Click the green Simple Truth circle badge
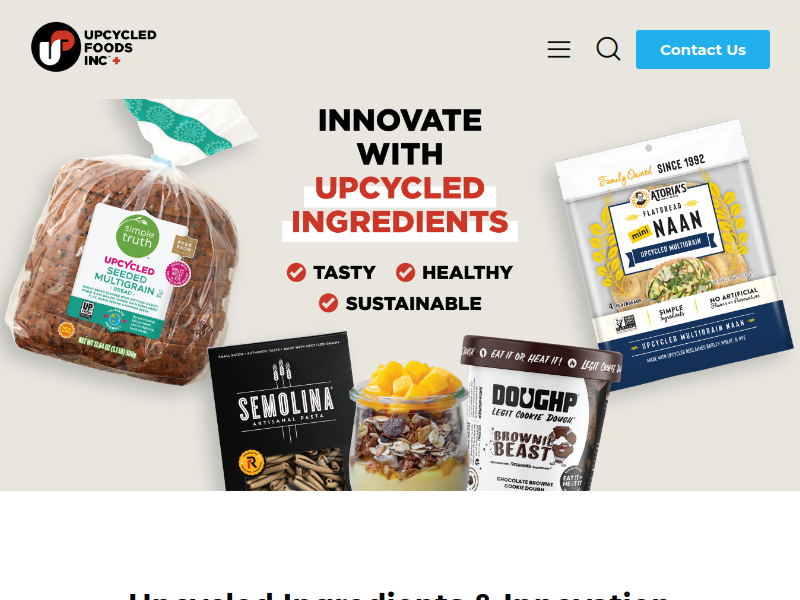Image resolution: width=800 pixels, height=600 pixels. tap(138, 236)
